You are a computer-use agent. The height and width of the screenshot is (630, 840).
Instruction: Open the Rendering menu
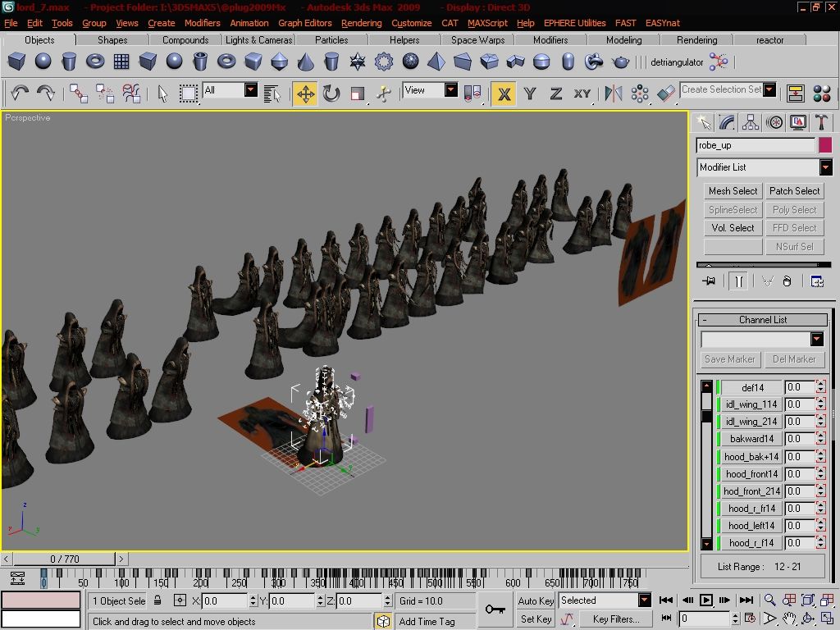click(362, 23)
